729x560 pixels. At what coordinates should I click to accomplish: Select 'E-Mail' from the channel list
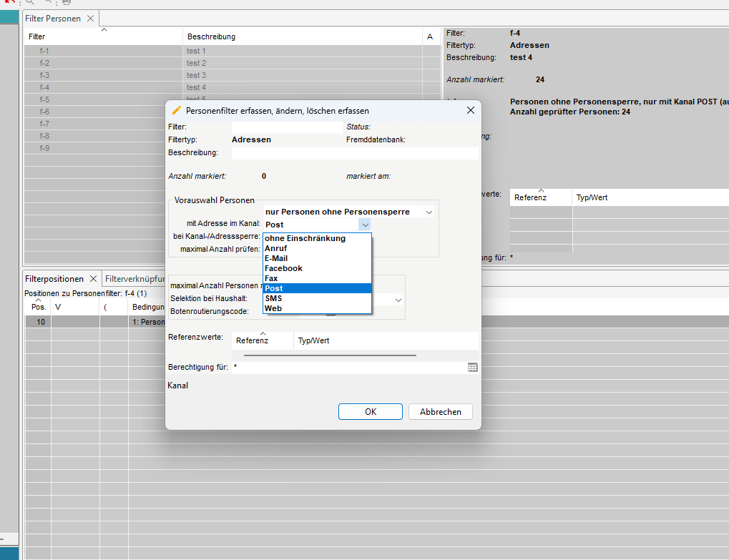pos(275,258)
